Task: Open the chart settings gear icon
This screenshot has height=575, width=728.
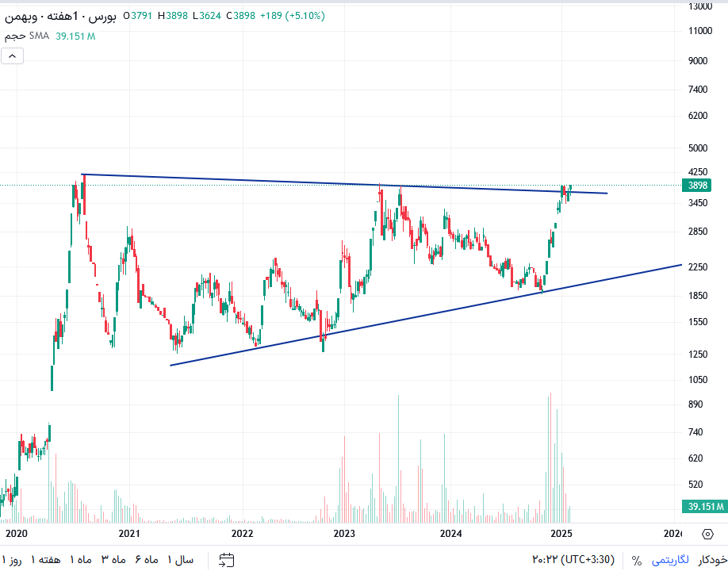Action: click(x=707, y=534)
